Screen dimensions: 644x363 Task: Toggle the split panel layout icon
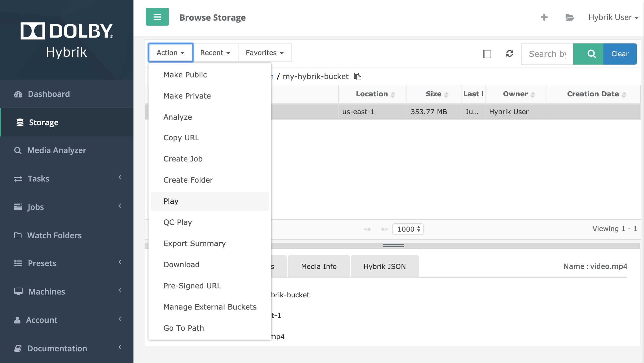pyautogui.click(x=487, y=54)
